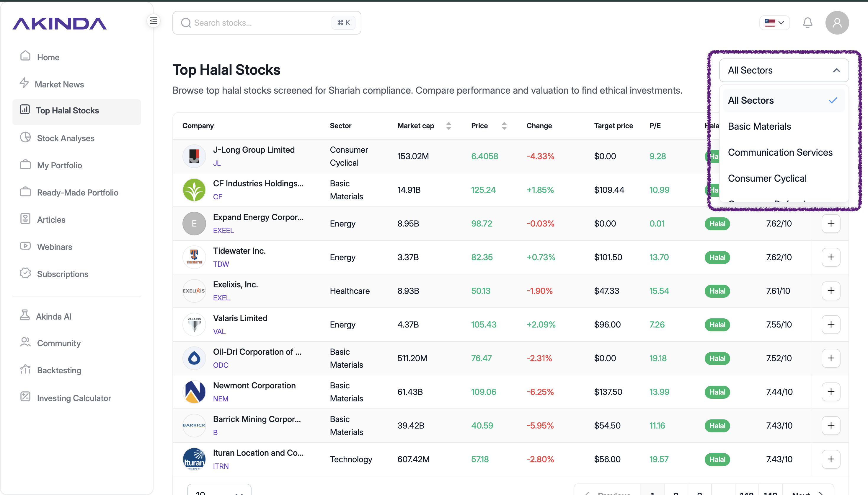Open Webinars play icon
This screenshot has width=868, height=495.
point(25,246)
